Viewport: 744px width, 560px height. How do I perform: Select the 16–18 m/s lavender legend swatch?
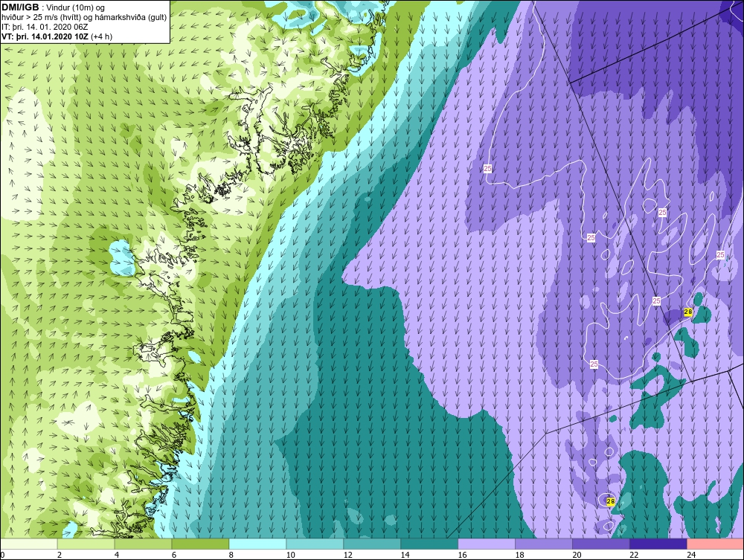click(487, 544)
